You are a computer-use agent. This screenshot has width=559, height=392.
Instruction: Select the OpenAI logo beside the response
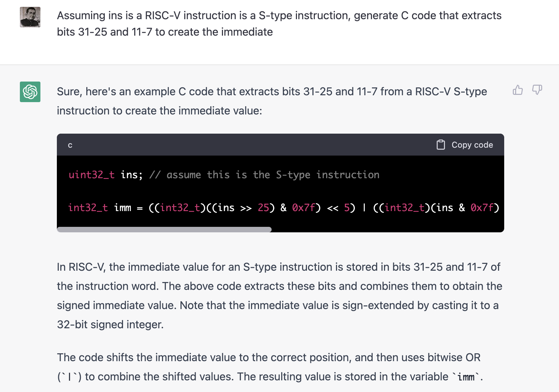pos(30,92)
